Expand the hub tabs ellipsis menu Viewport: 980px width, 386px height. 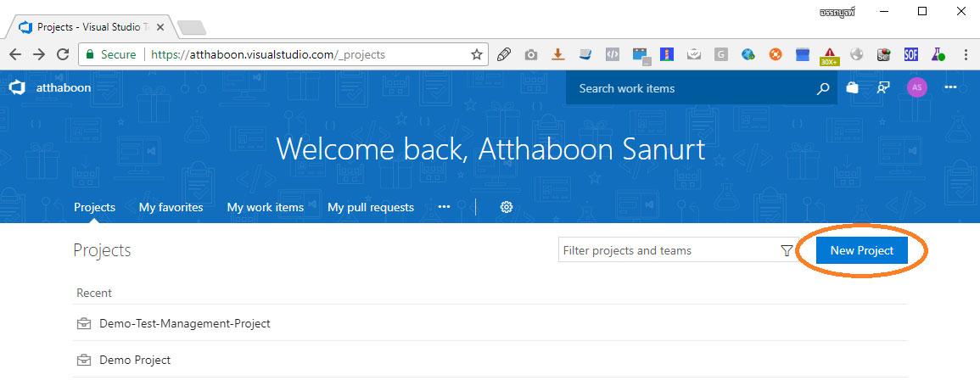[x=444, y=207]
